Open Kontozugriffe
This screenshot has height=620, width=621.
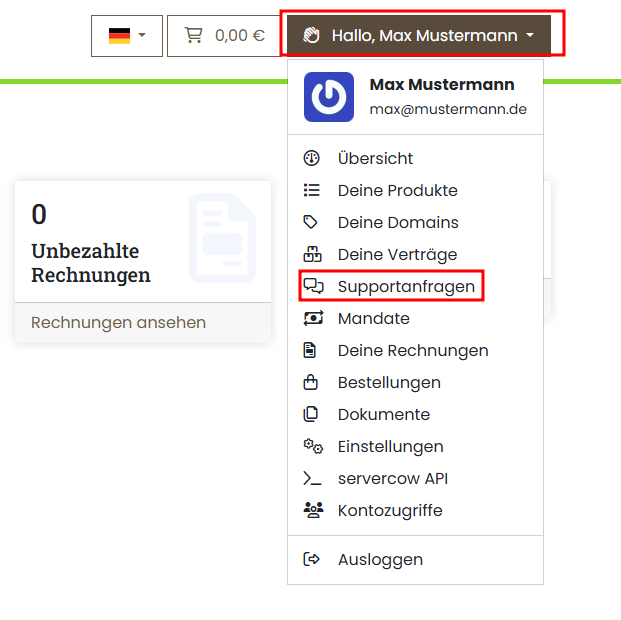tap(415, 510)
